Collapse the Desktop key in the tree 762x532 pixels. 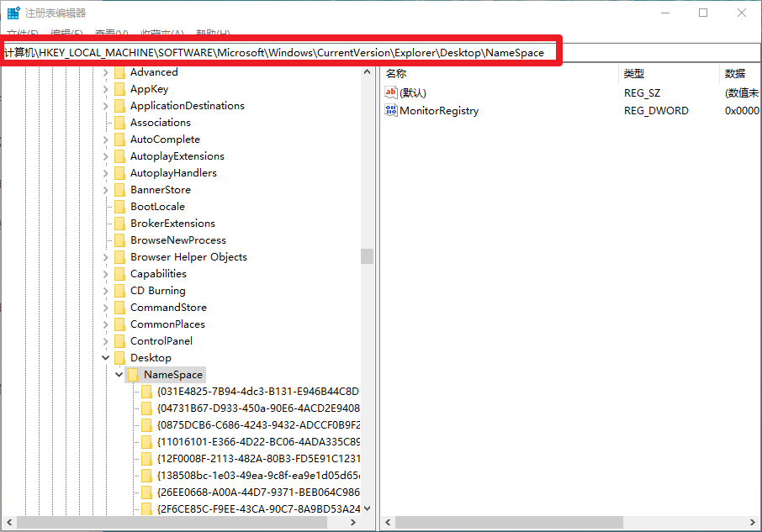(x=105, y=358)
